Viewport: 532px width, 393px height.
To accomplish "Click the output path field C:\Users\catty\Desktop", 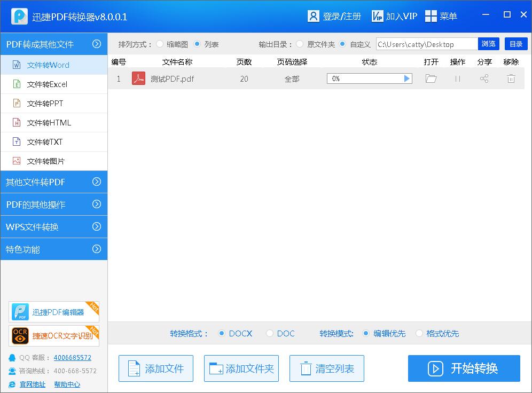I will pyautogui.click(x=427, y=44).
